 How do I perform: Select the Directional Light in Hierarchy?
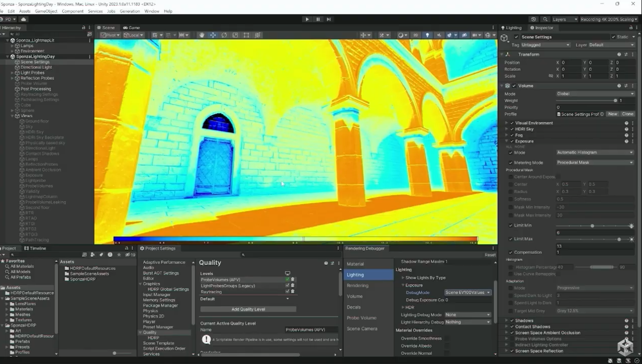click(36, 67)
